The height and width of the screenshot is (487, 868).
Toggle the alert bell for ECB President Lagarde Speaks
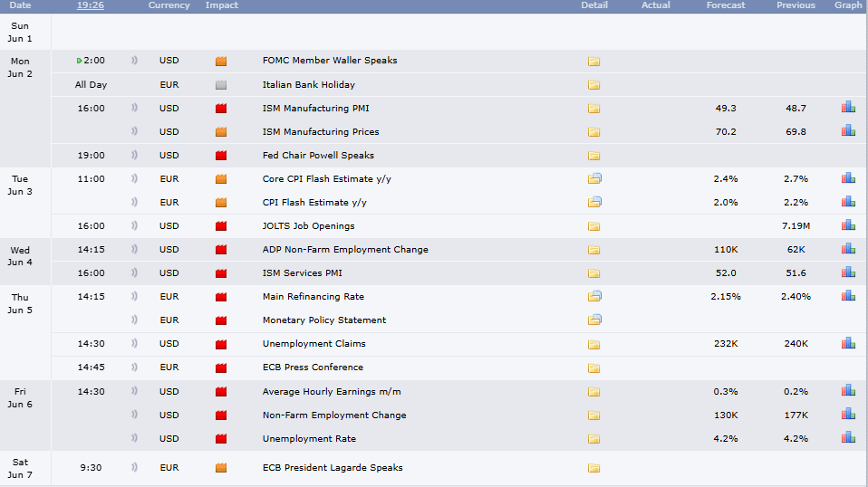(x=134, y=467)
